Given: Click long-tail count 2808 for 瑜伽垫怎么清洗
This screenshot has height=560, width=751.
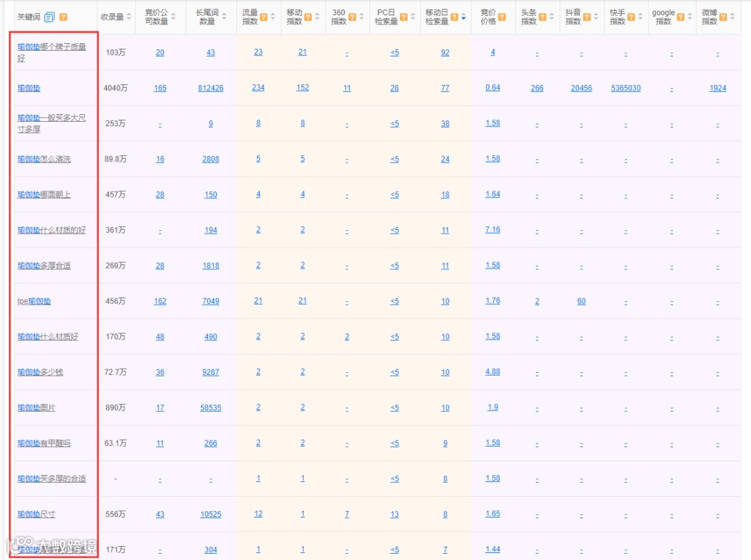Looking at the screenshot, I should tap(211, 159).
